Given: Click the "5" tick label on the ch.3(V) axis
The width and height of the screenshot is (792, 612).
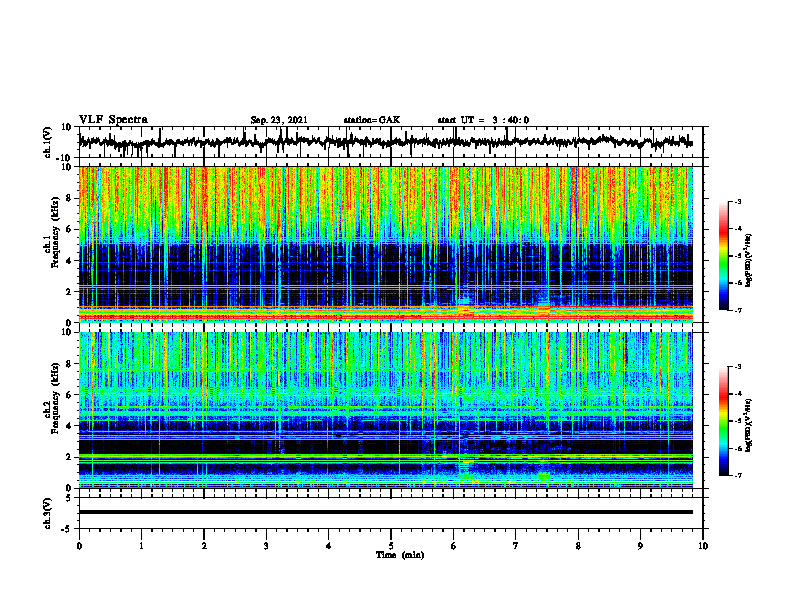Looking at the screenshot, I should [70, 498].
